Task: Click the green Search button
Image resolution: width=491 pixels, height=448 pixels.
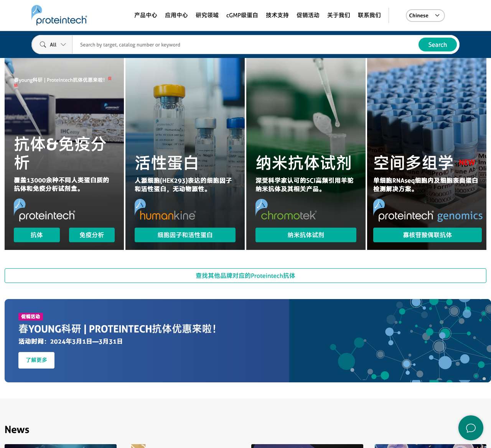Action: [437, 45]
